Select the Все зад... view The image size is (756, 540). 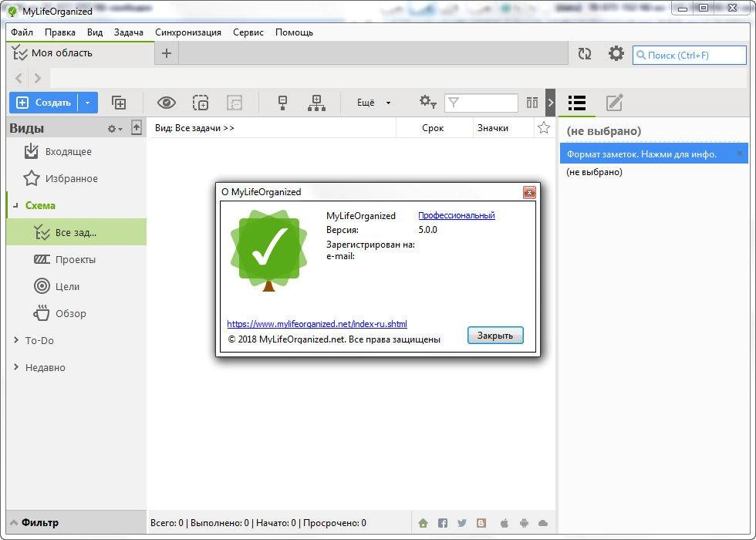click(76, 232)
